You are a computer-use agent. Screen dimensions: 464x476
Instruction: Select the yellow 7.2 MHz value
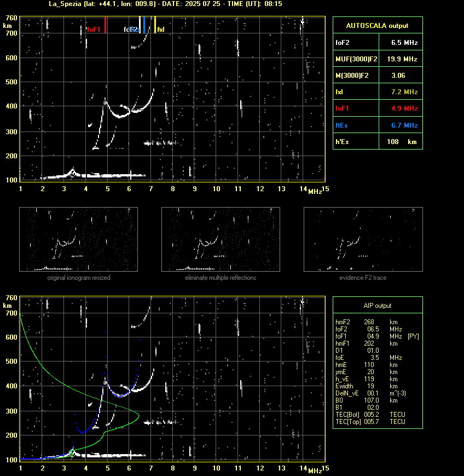(404, 91)
